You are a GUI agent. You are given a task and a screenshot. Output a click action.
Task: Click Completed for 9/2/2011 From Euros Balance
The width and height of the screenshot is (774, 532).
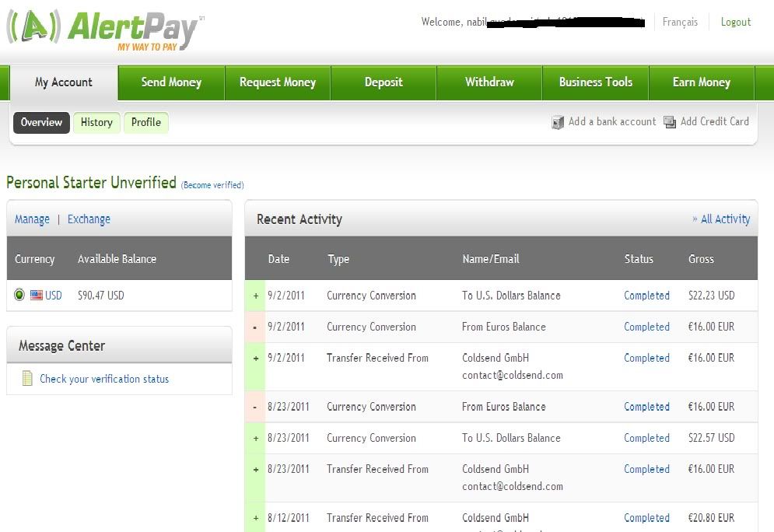(x=646, y=327)
